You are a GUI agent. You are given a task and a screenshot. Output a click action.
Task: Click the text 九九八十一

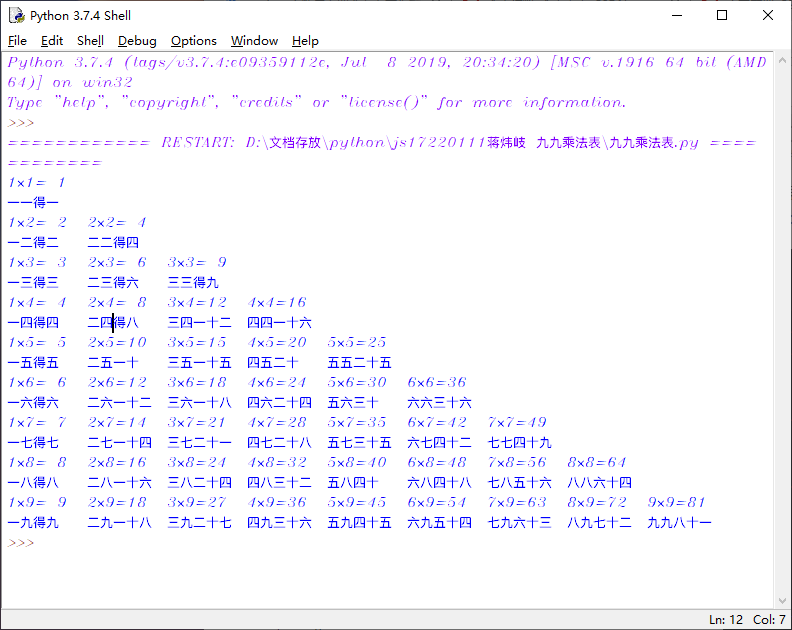(x=679, y=522)
